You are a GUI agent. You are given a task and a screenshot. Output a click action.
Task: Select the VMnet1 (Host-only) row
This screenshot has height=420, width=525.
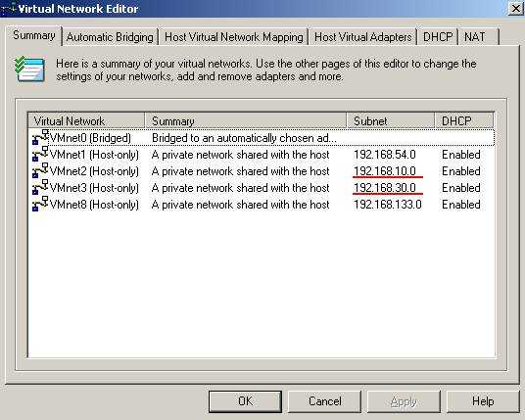262,155
